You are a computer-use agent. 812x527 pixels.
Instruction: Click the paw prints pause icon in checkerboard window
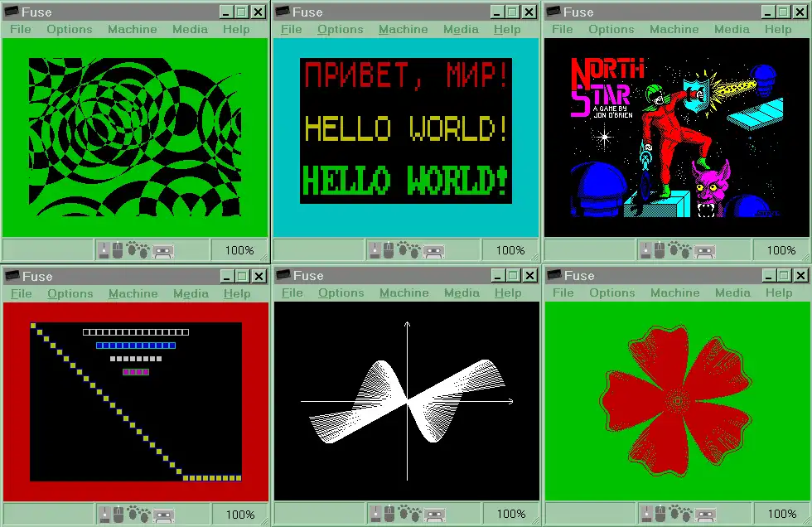pos(138,250)
